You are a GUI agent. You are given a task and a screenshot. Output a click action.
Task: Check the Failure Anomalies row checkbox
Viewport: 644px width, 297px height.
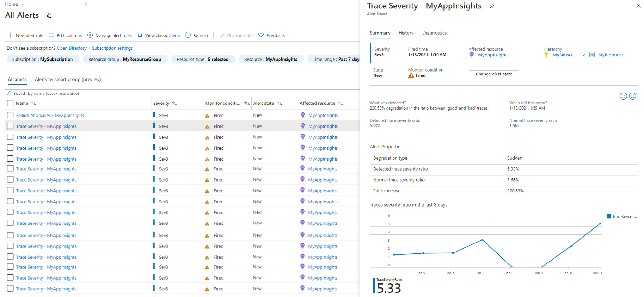(x=10, y=115)
